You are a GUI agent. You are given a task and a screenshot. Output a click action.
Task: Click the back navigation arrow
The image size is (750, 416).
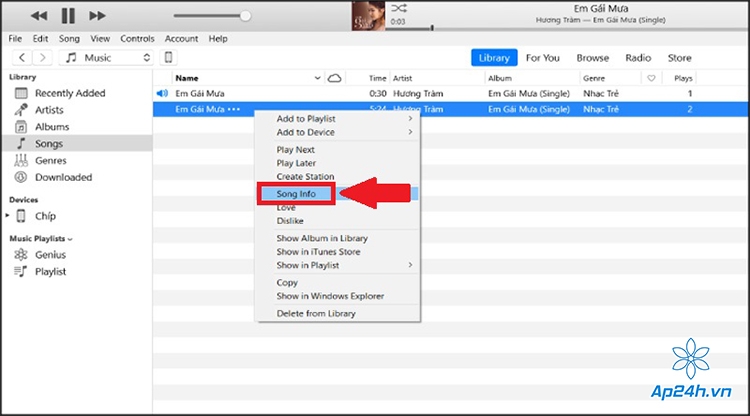click(x=22, y=57)
